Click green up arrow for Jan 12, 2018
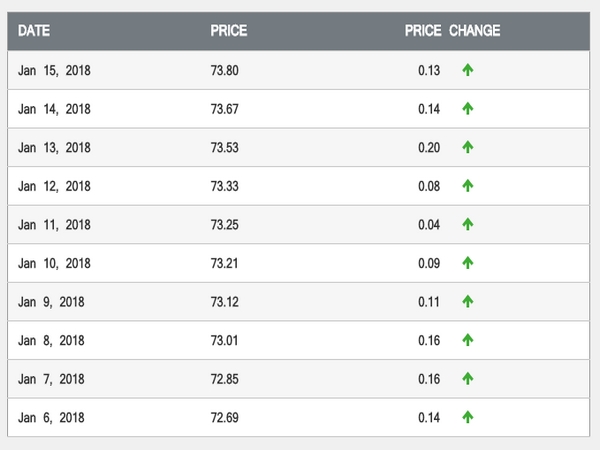 (x=467, y=186)
